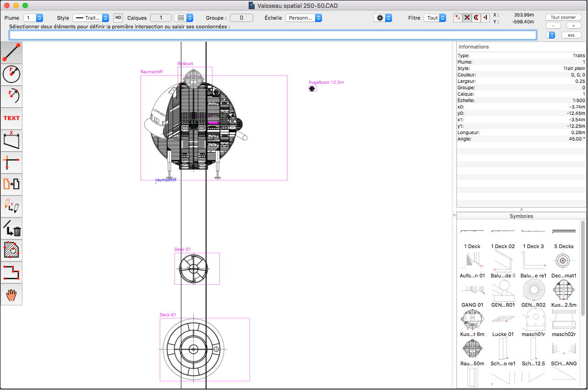Screen dimensions: 588x390
Task: Click the Groupe number field
Action: [x=241, y=18]
